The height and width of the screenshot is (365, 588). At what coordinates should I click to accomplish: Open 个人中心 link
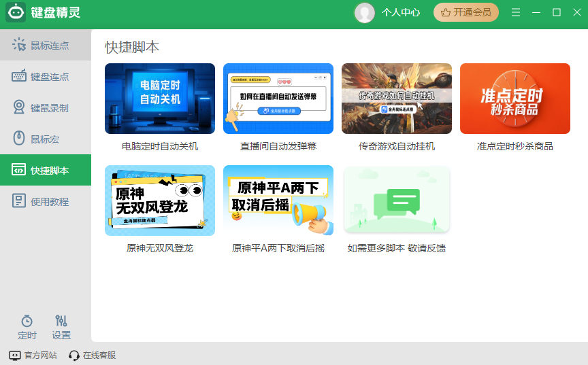click(401, 12)
